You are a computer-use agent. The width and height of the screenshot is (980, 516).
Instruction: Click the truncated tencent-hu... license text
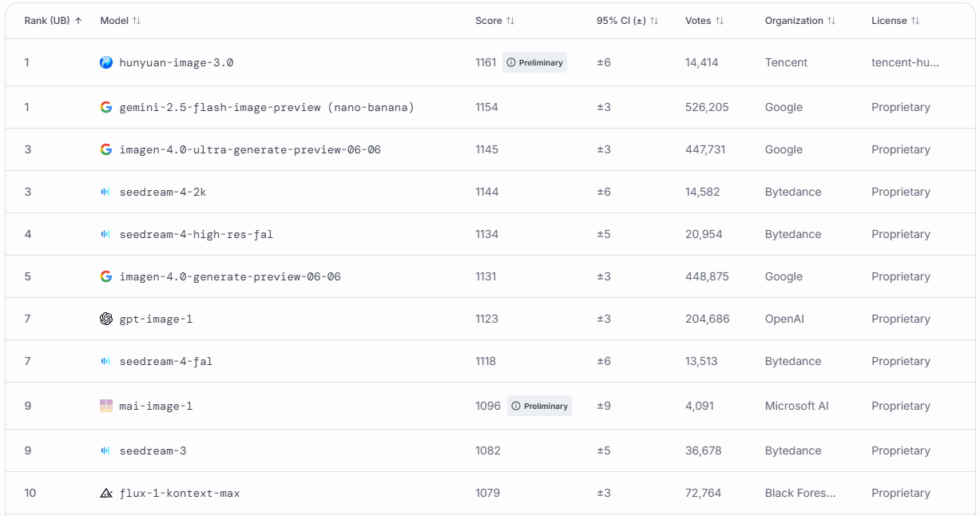(905, 62)
